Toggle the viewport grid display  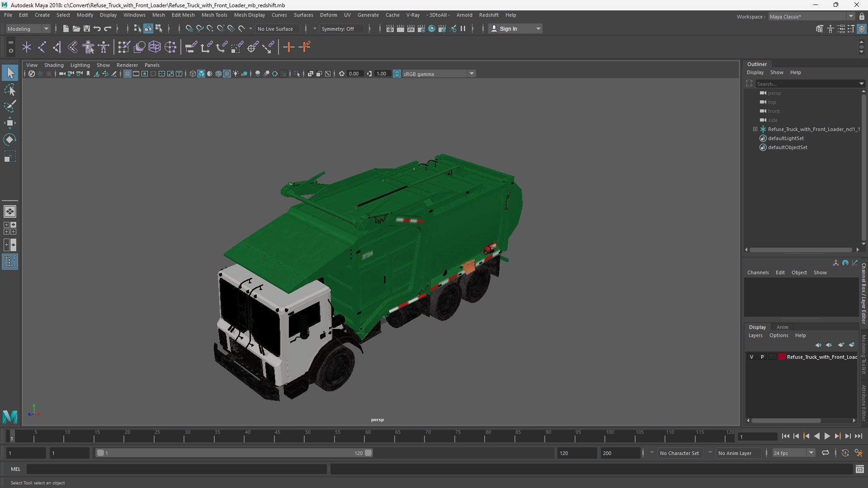point(127,74)
